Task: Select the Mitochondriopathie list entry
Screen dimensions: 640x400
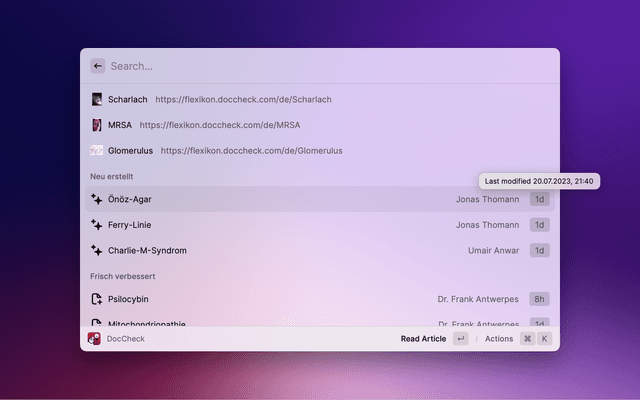Action: click(x=146, y=322)
